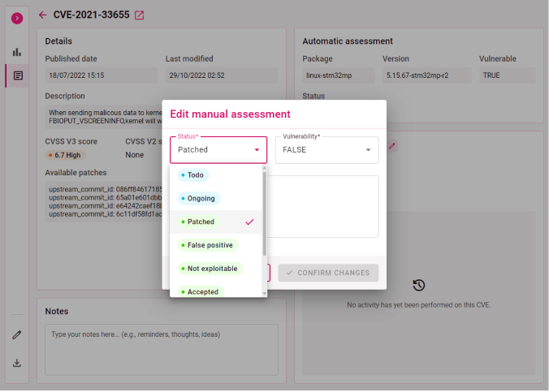
Task: Click the upstream_commit_id 65a01e601dbb patch line
Action: coord(106,198)
